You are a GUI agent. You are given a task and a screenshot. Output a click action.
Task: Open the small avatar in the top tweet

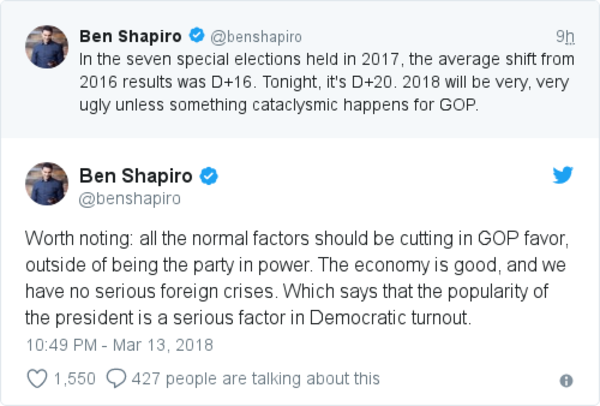[x=47, y=47]
